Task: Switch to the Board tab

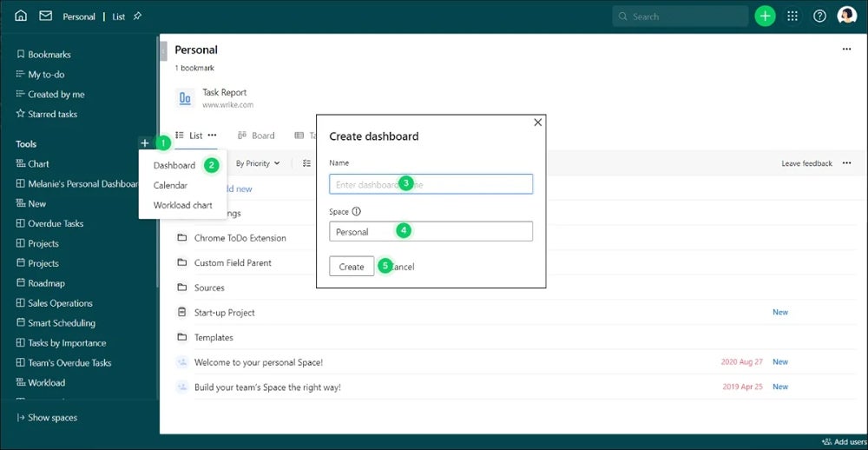Action: click(256, 136)
